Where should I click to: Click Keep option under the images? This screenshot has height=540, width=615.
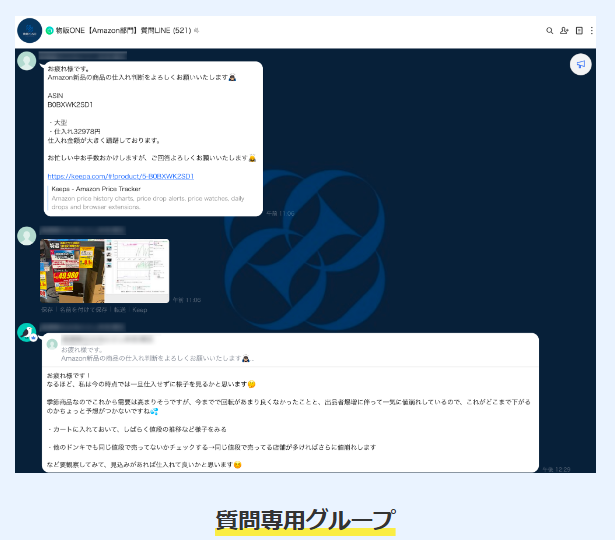coord(140,310)
